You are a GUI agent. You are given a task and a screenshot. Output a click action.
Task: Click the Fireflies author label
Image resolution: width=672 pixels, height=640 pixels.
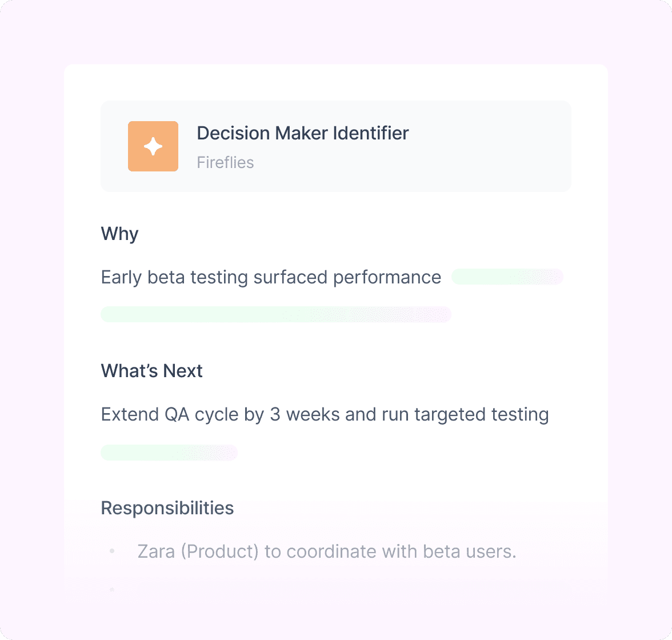pyautogui.click(x=225, y=162)
